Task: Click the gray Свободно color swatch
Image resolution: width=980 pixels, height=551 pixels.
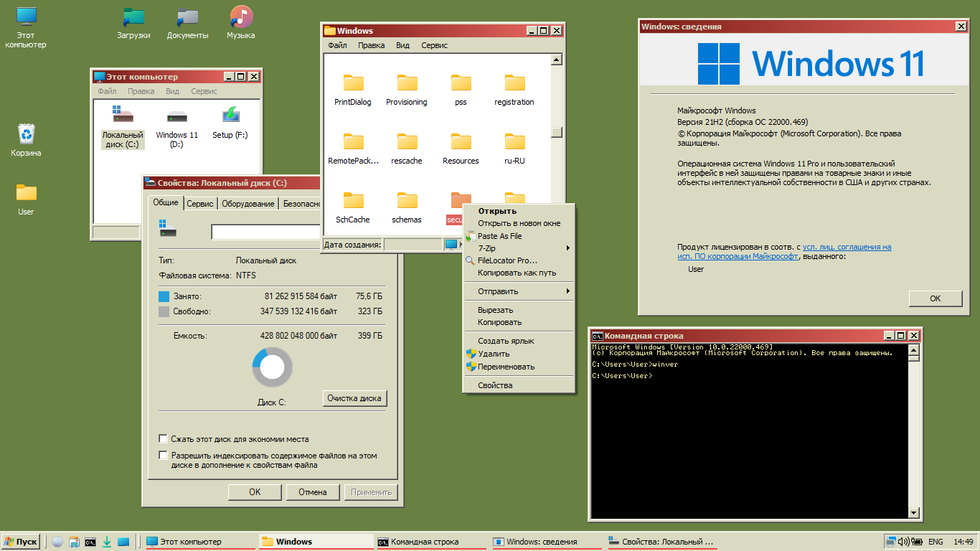Action: tap(164, 311)
